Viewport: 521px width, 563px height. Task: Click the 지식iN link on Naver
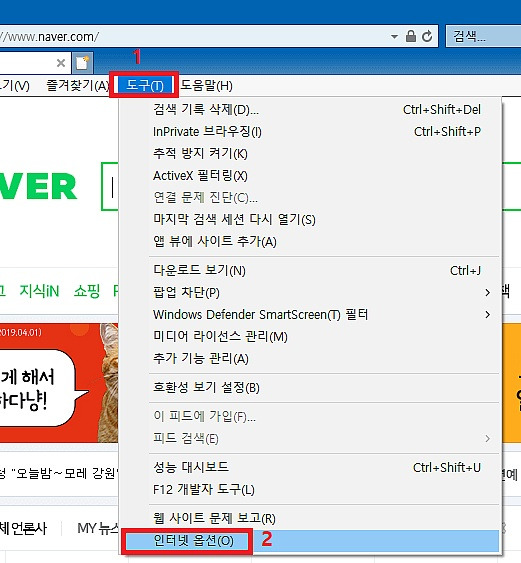39,291
